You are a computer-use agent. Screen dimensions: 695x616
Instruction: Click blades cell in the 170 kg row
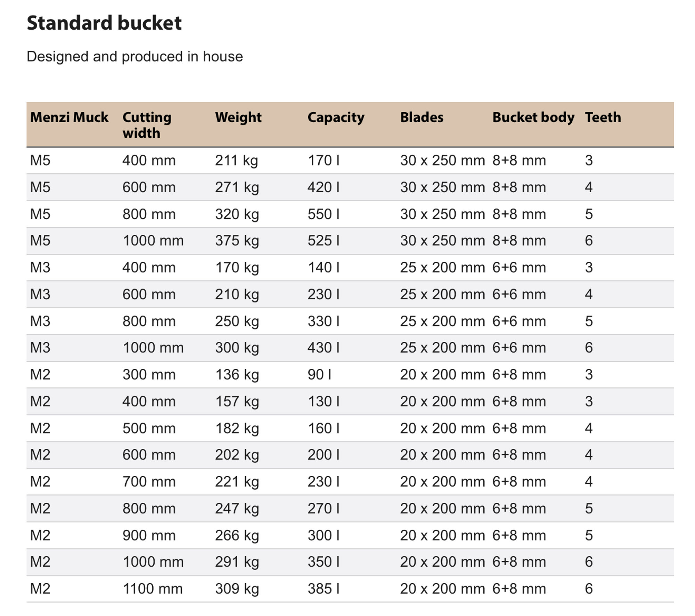click(x=442, y=268)
